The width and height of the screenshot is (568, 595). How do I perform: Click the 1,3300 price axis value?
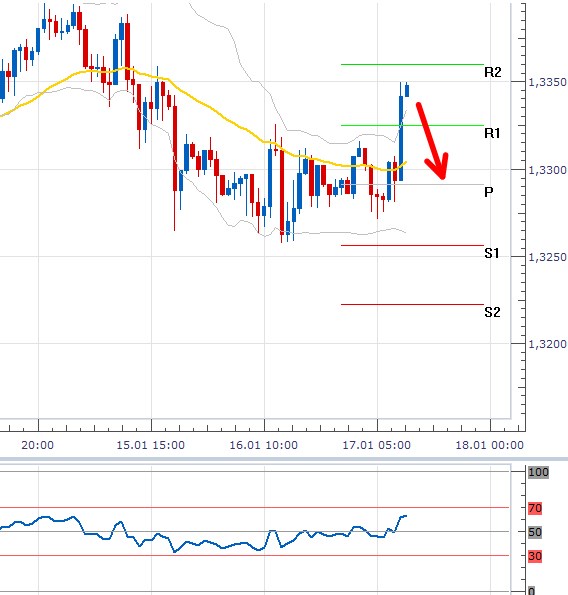[547, 170]
